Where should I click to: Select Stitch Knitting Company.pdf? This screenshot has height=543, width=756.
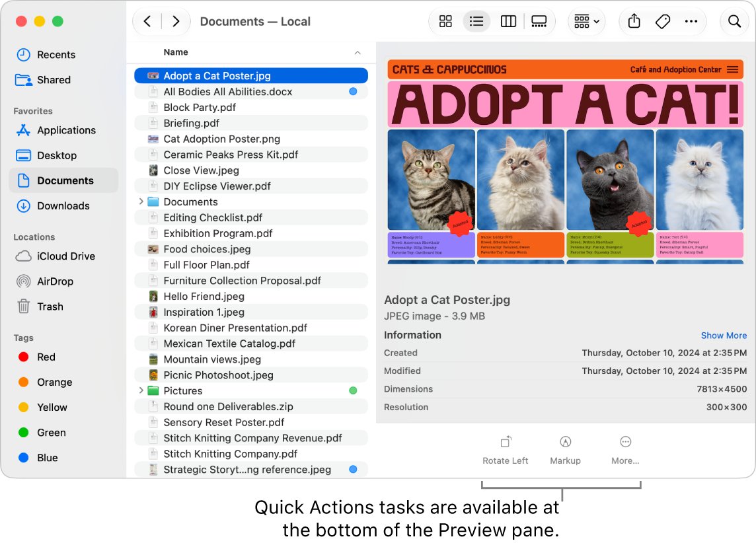250,453
